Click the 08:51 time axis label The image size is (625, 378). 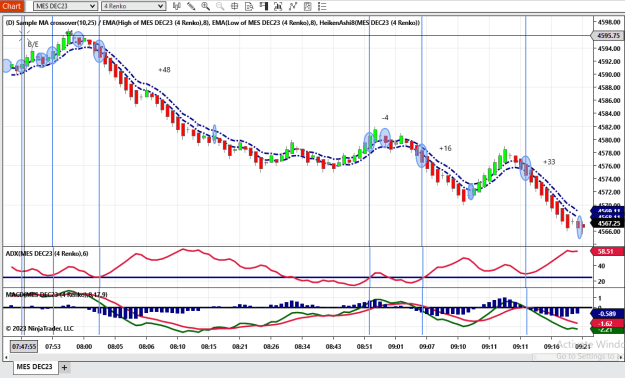tap(364, 346)
